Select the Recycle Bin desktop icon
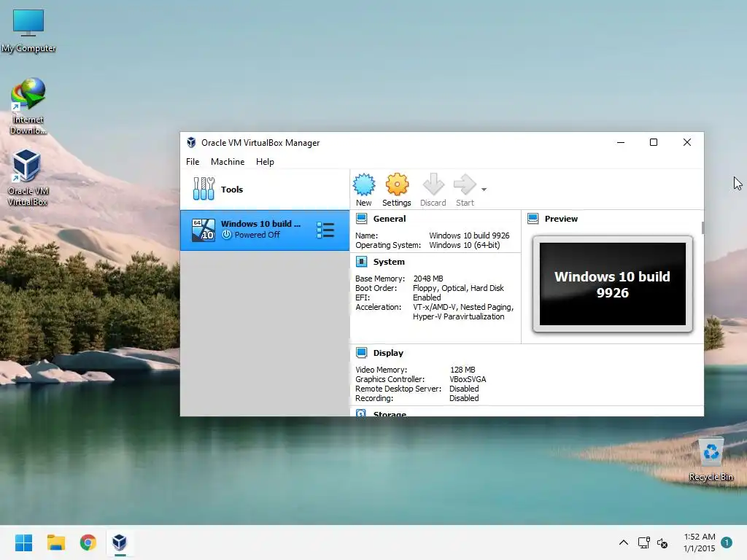This screenshot has width=747, height=560. [x=711, y=459]
